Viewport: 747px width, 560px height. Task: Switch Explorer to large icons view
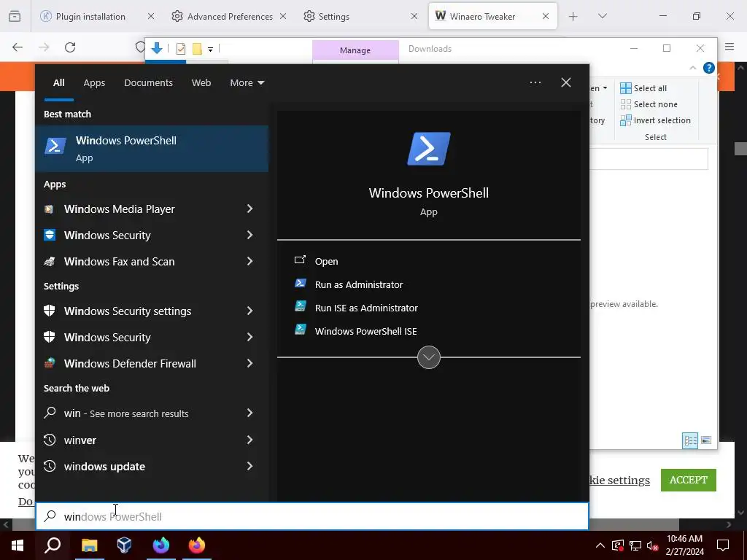click(x=706, y=440)
